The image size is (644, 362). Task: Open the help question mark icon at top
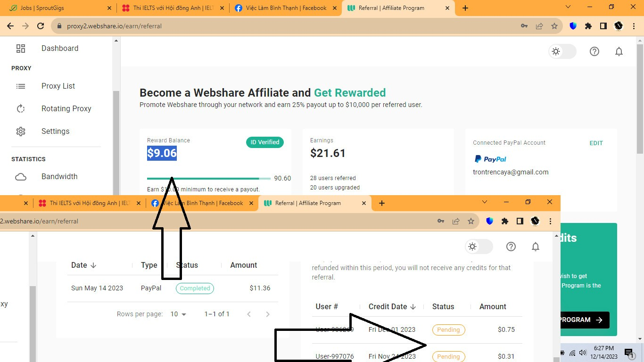coord(594,51)
